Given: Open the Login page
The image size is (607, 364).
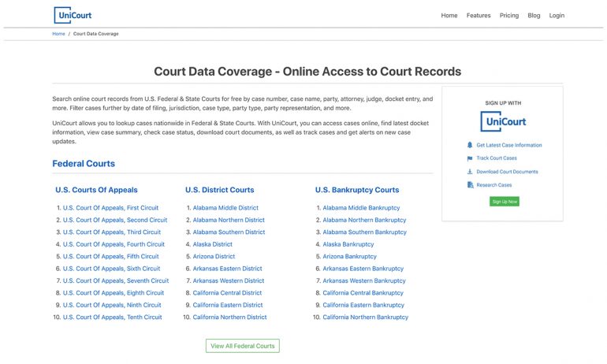Looking at the screenshot, I should [x=557, y=16].
